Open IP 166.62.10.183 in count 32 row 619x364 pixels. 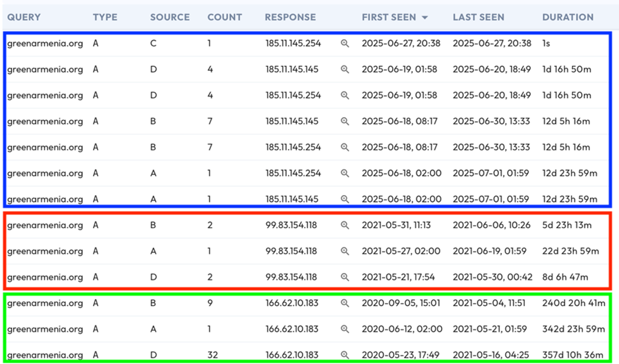292,355
